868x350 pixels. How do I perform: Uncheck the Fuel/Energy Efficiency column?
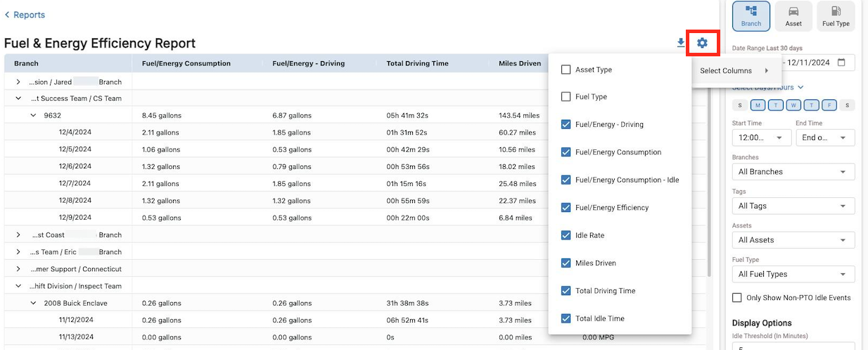pyautogui.click(x=566, y=208)
